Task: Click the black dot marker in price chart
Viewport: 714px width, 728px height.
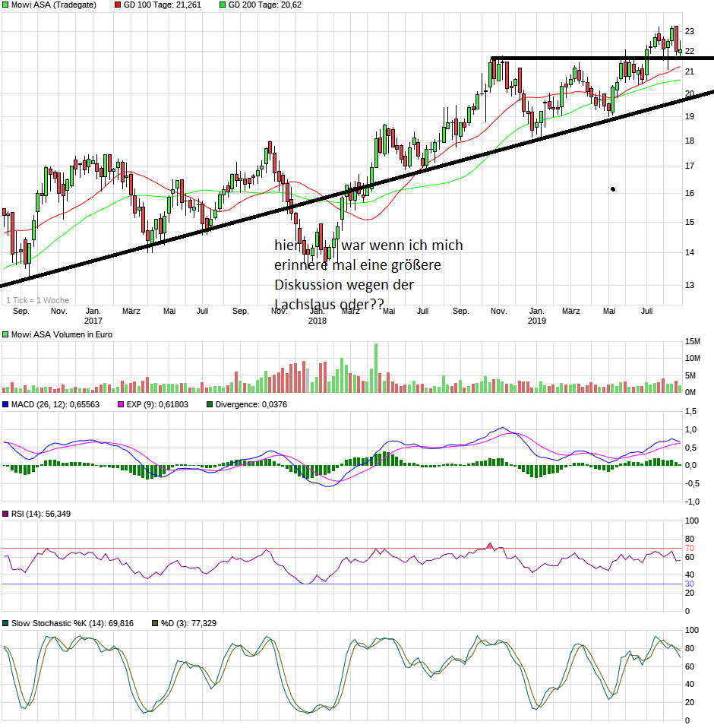Action: pyautogui.click(x=613, y=189)
